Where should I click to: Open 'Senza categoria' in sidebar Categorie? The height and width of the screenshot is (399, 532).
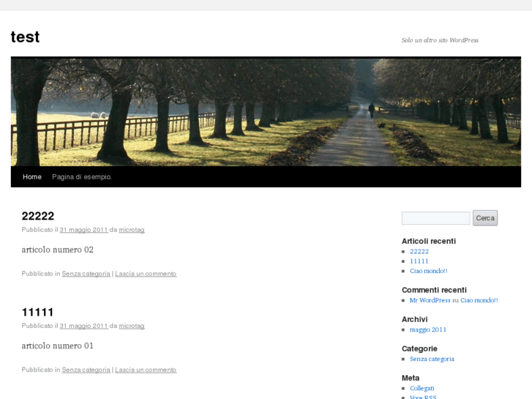432,359
